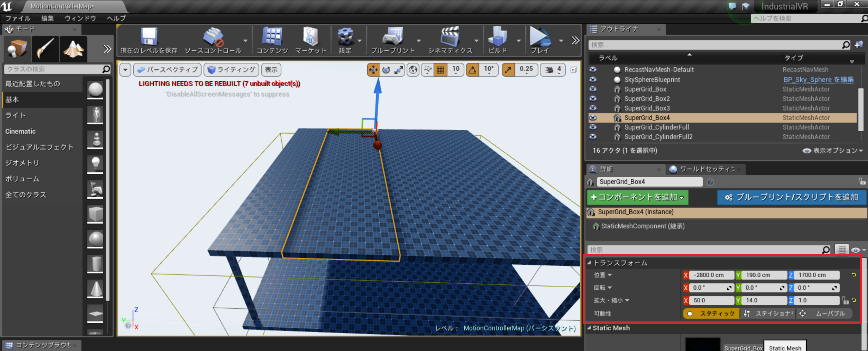Click the search icon in class search field
868x351 pixels.
tap(106, 69)
